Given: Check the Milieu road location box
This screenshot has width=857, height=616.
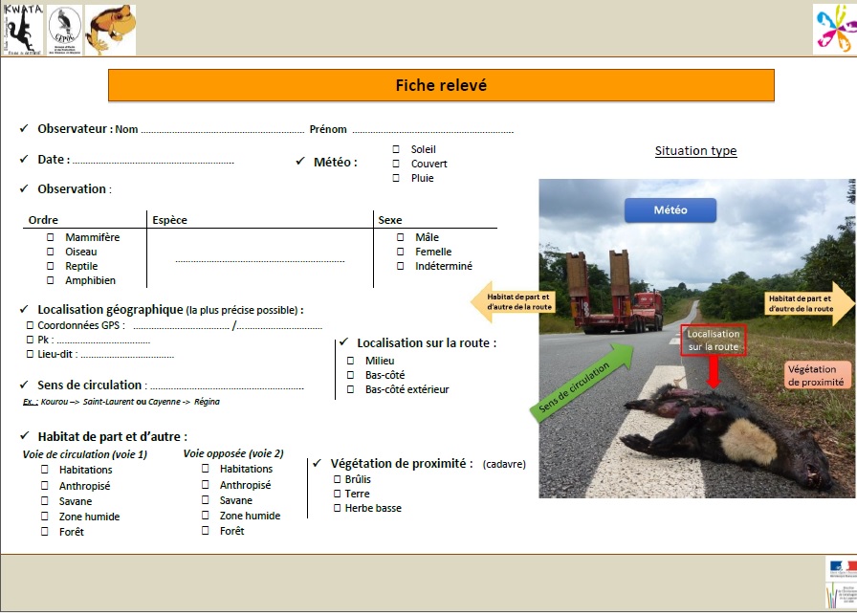Looking at the screenshot, I should click(351, 361).
